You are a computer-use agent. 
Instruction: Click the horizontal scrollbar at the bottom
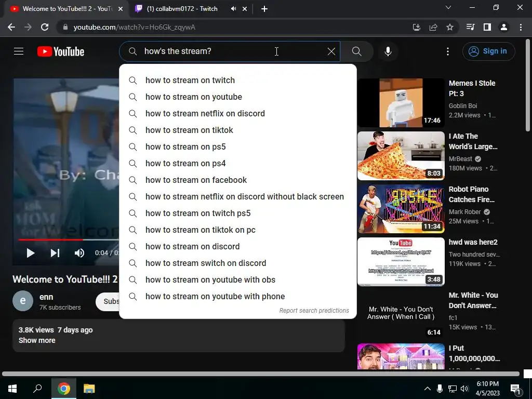tap(261, 374)
